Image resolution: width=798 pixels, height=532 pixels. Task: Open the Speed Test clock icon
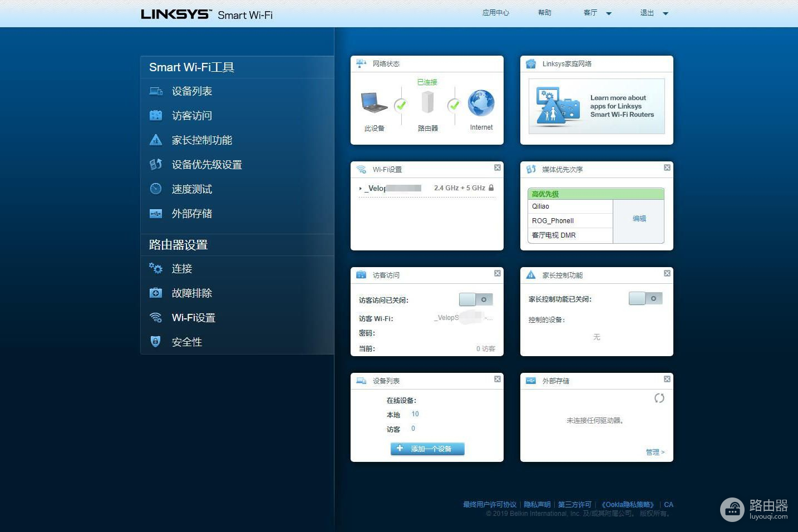(156, 189)
